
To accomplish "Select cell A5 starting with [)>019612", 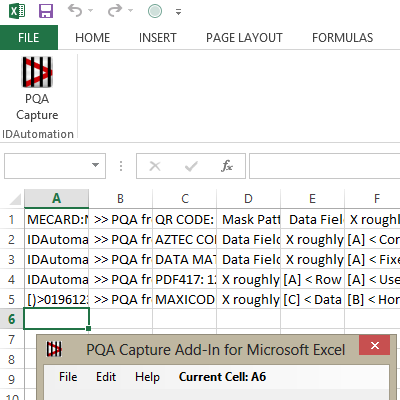I will pos(56,299).
